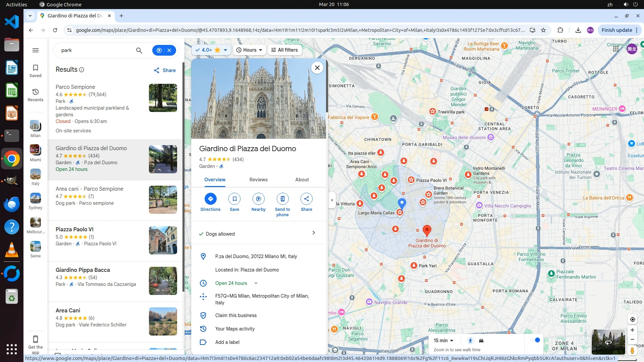The image size is (644, 362).
Task: Open the 4.0+ rating filter dropdown
Action: click(211, 50)
